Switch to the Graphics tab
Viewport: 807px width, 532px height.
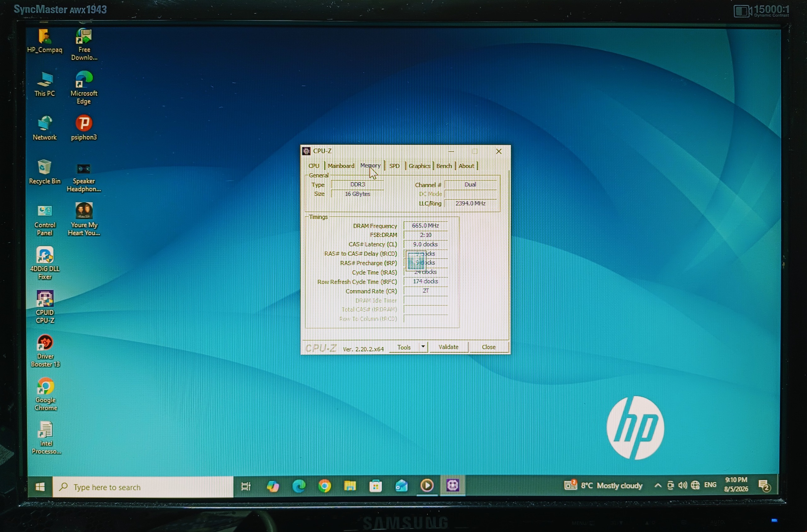click(x=420, y=166)
